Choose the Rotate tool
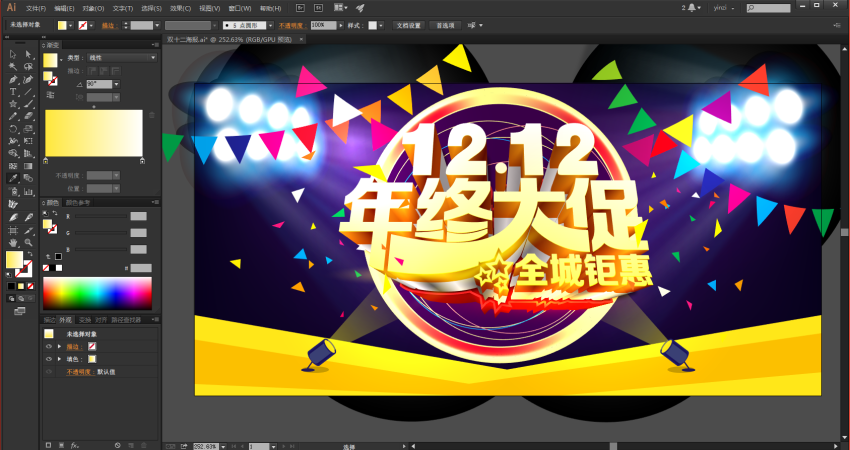Viewport: 850px width, 450px height. coord(13,129)
